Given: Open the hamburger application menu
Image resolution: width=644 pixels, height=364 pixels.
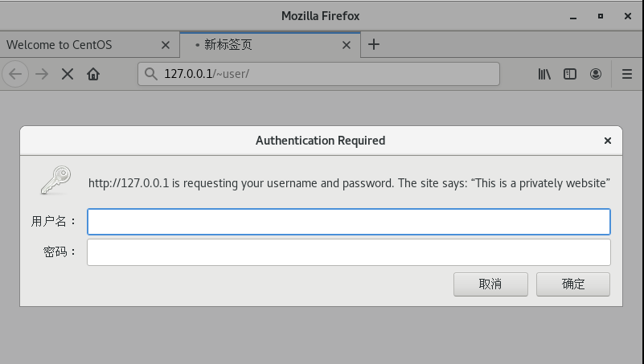Looking at the screenshot, I should point(627,74).
